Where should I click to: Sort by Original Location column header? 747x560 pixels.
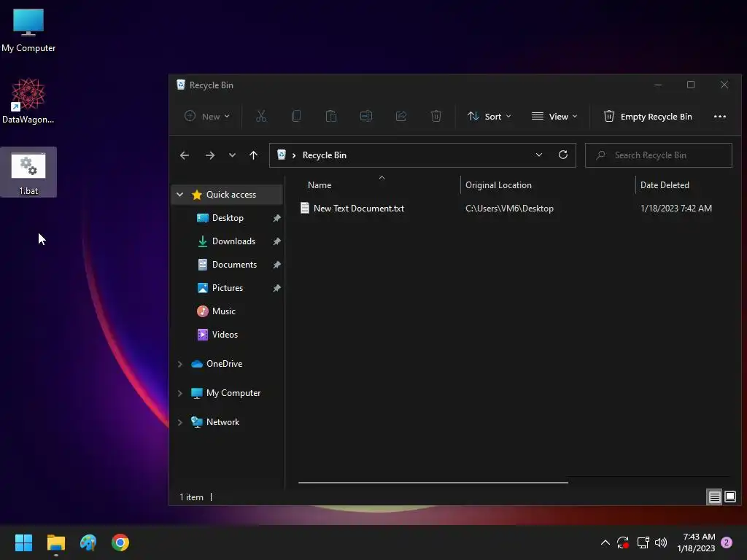point(498,185)
